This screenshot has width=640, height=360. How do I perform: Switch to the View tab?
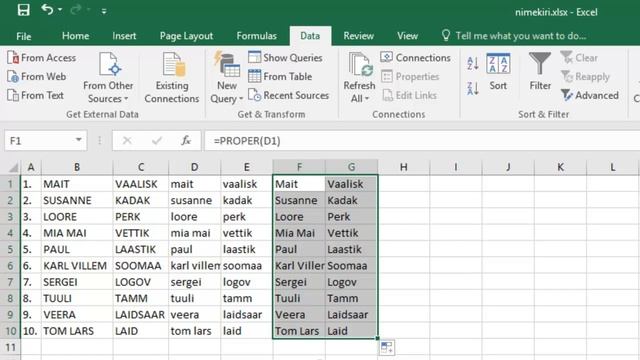tap(407, 36)
